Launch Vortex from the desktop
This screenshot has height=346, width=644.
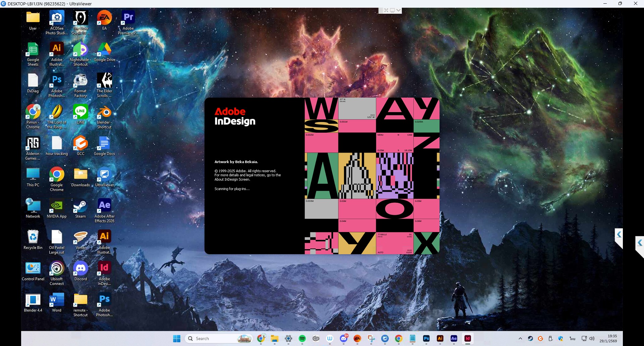80,240
